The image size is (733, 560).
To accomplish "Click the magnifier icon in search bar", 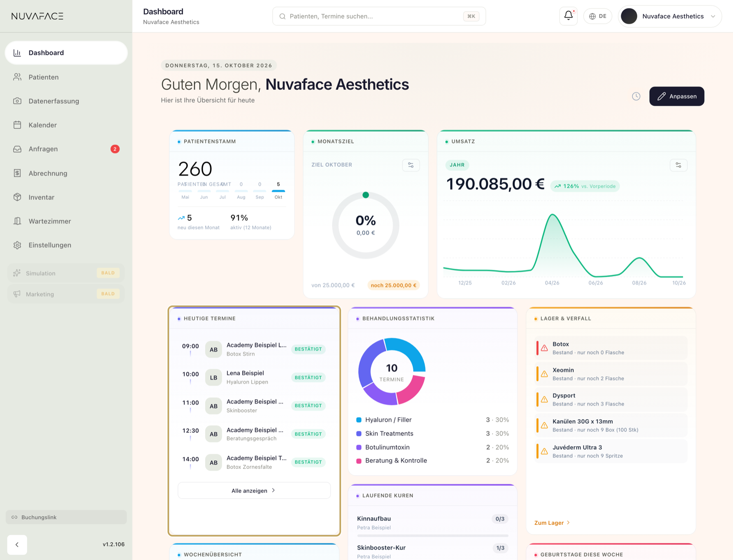I will 283,16.
